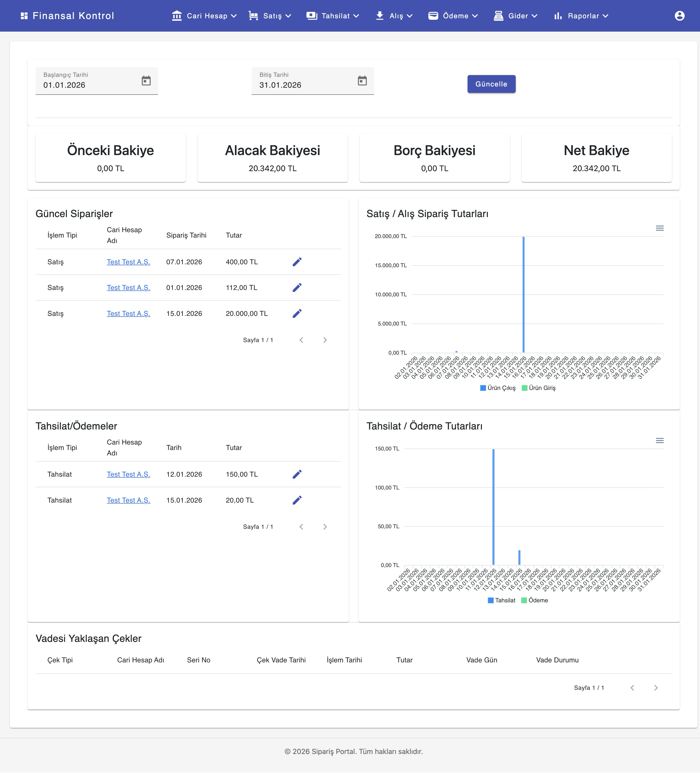Click next page chevron in Güncel Siparişler

click(x=325, y=340)
